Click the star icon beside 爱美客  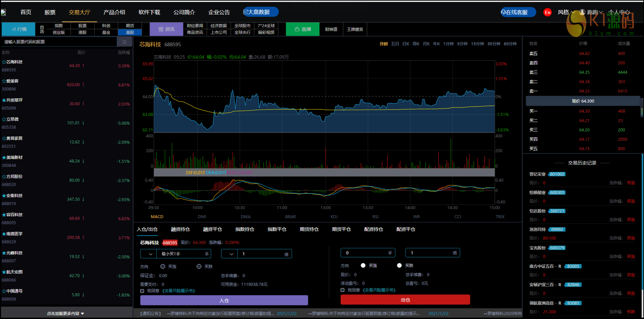[4, 81]
